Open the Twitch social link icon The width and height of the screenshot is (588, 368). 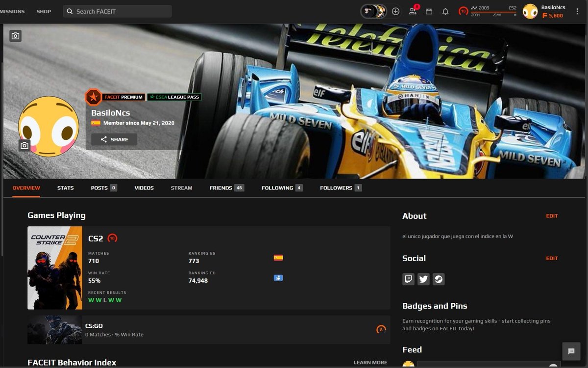(x=408, y=279)
